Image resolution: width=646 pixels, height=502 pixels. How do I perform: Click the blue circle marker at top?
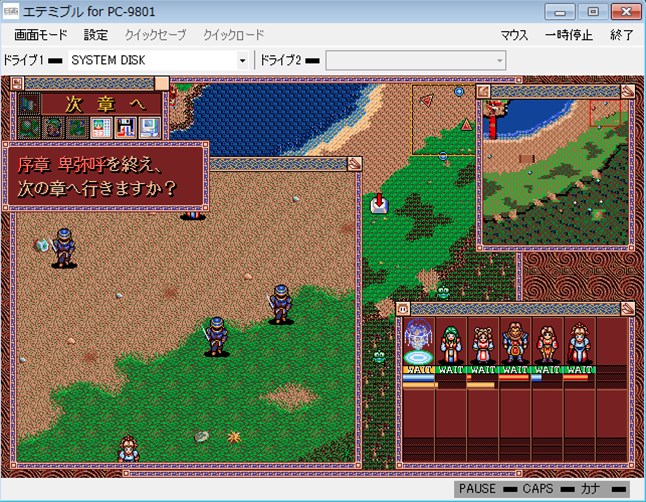coord(459,91)
